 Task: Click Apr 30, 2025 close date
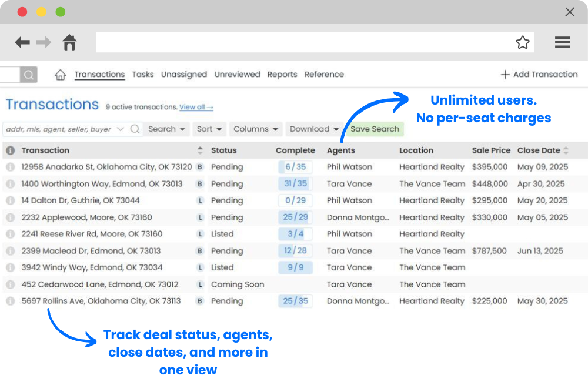[x=541, y=184]
